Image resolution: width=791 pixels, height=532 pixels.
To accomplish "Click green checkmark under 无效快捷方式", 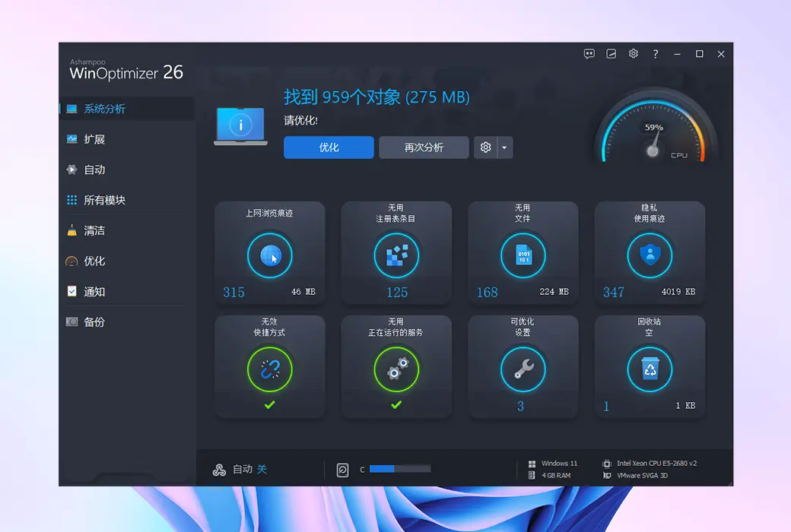I will click(x=270, y=404).
